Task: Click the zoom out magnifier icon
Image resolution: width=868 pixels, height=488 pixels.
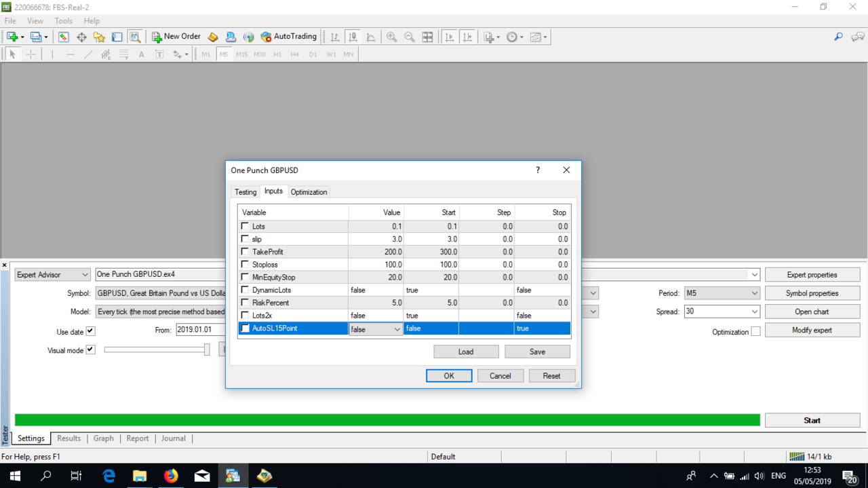Action: tap(410, 37)
